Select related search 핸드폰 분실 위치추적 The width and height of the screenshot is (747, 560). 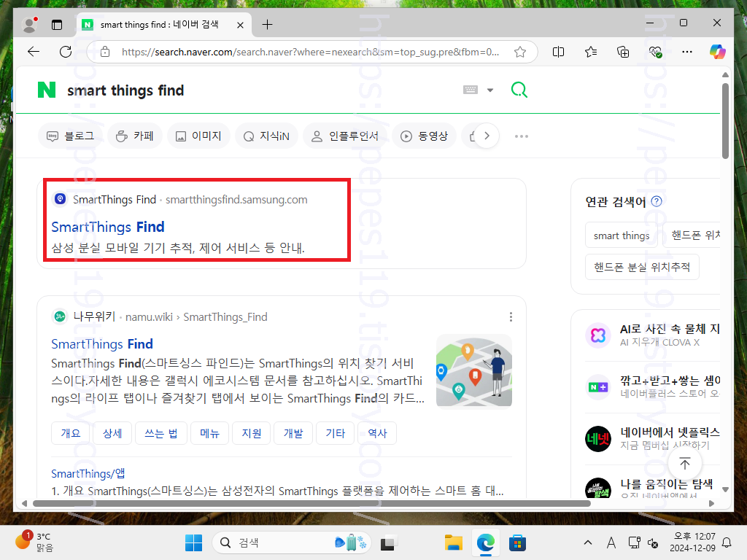(x=642, y=267)
